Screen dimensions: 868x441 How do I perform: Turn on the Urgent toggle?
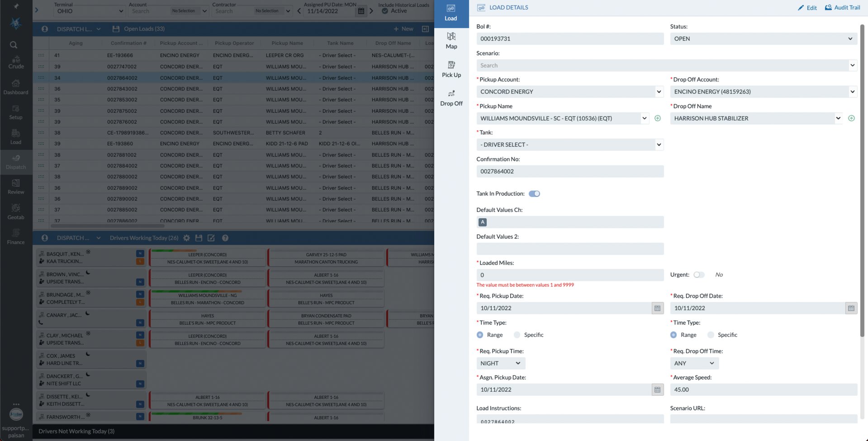coord(699,274)
